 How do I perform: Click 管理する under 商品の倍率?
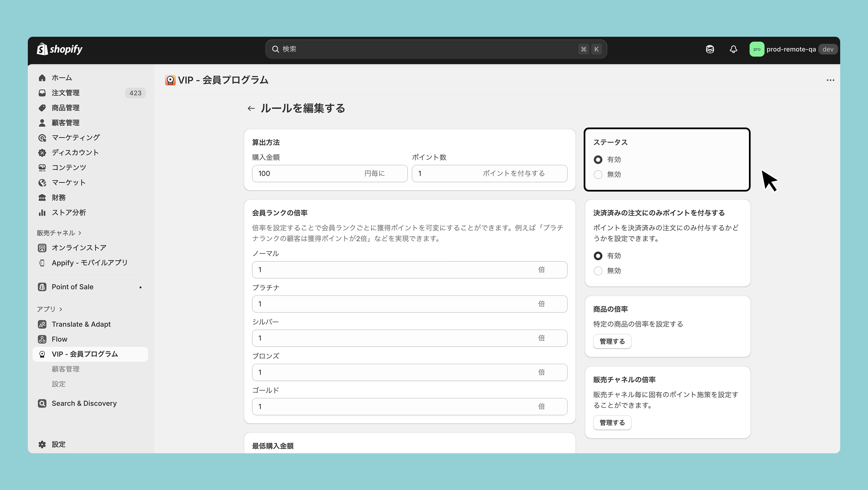coord(612,341)
